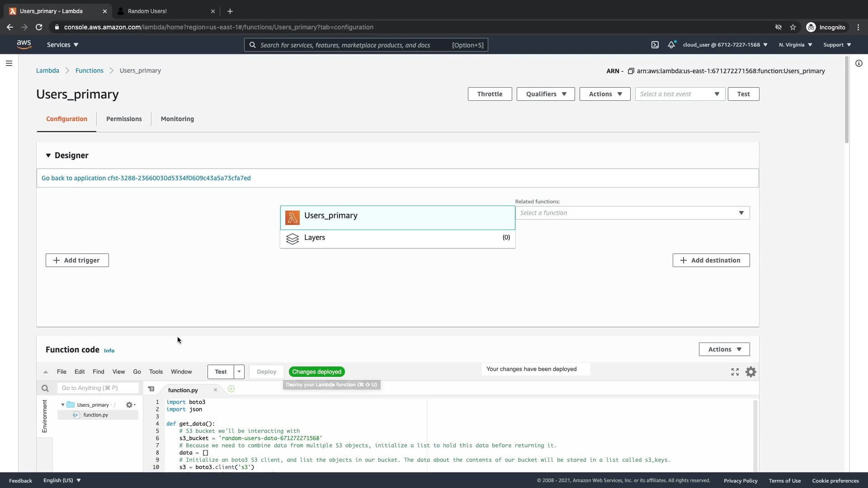Expand the Qualifiers dropdown
This screenshot has width=868, height=488.
point(546,94)
